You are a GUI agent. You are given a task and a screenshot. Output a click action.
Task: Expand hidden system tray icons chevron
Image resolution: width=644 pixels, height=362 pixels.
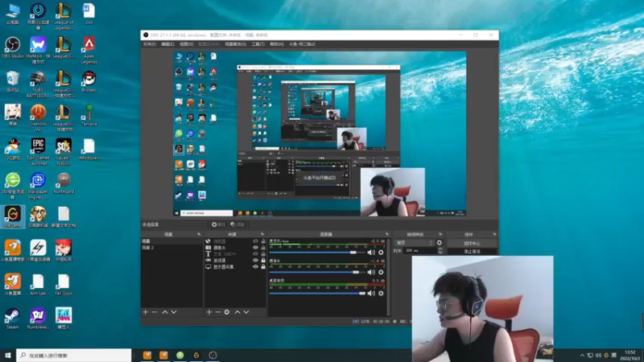pos(582,356)
